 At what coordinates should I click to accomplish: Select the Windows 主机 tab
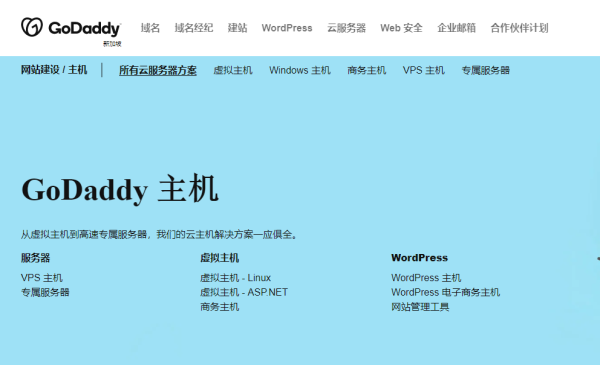300,70
